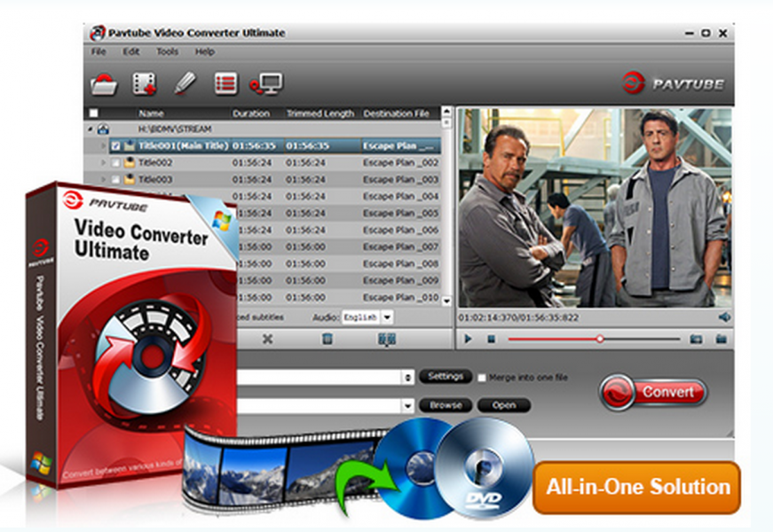773x532 pixels.
Task: Open the Audio language dropdown arrow
Action: tap(388, 317)
